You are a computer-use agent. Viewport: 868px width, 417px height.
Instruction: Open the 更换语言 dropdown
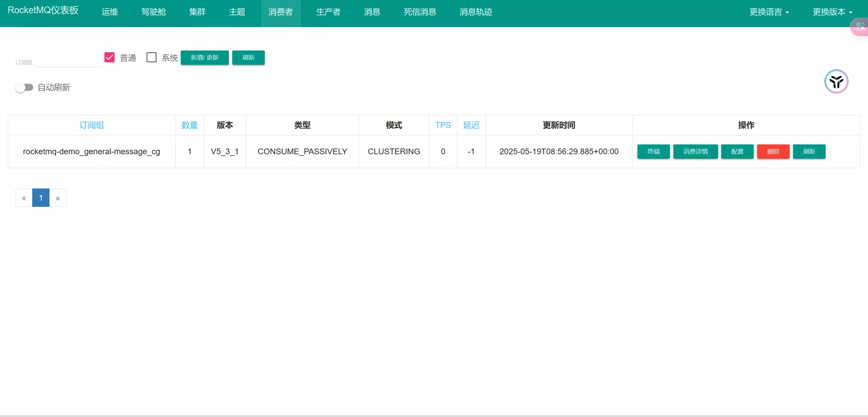coord(769,12)
